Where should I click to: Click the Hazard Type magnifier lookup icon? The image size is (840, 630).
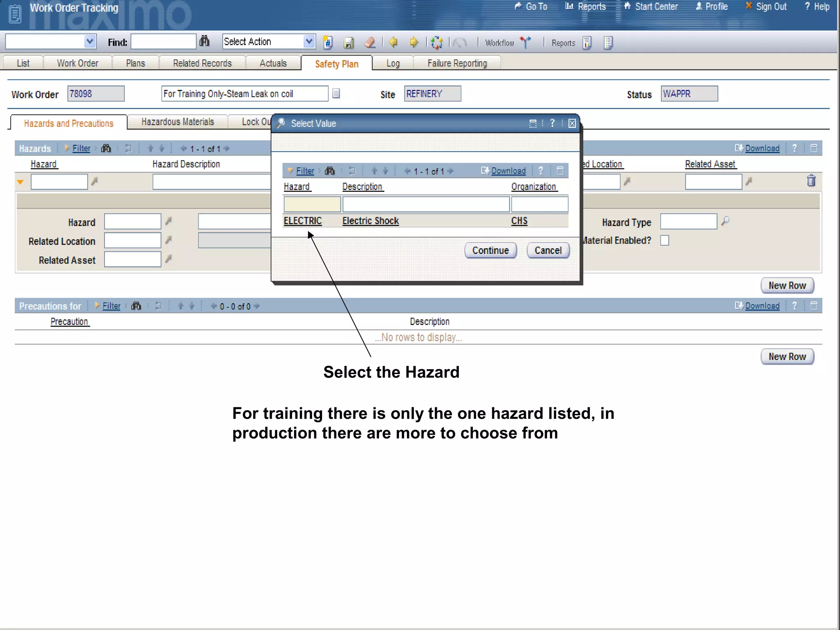click(x=725, y=221)
